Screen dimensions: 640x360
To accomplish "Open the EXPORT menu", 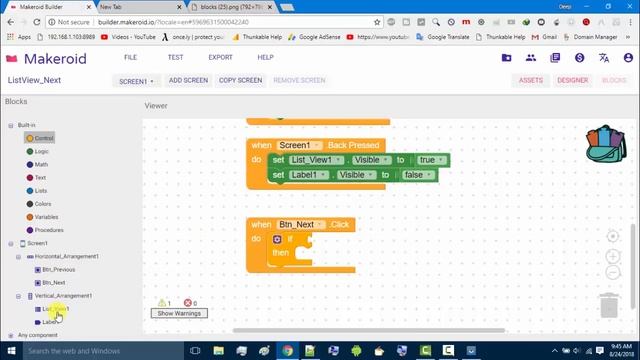I will 220,58.
